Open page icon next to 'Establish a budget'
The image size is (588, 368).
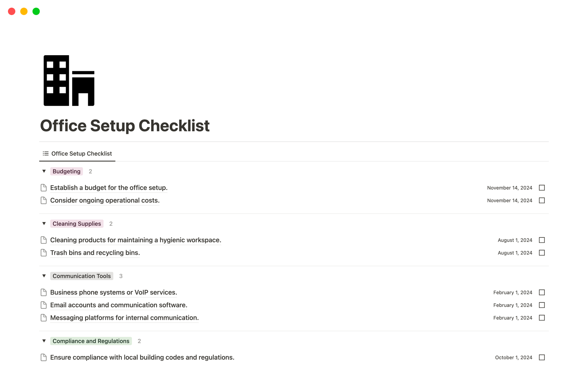[43, 187]
